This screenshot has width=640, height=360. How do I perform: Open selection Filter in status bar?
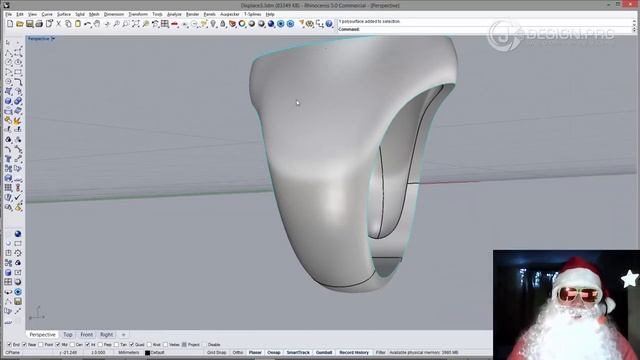[380, 353]
